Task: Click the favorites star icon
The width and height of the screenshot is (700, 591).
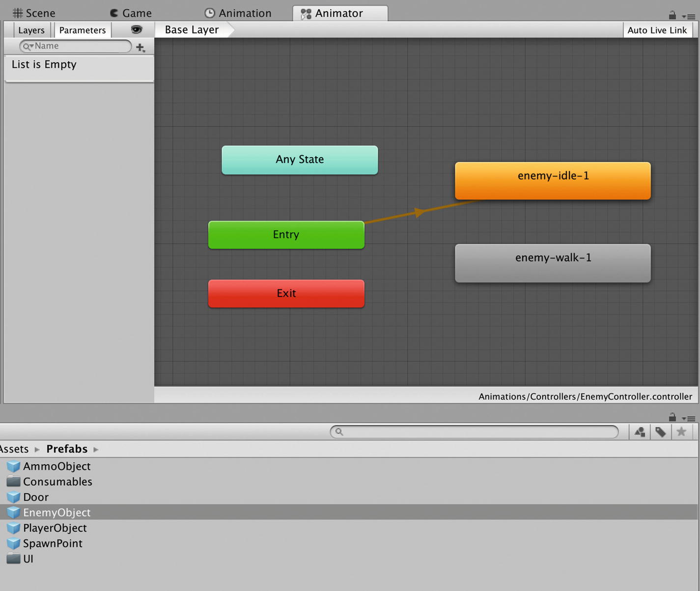Action: [681, 432]
